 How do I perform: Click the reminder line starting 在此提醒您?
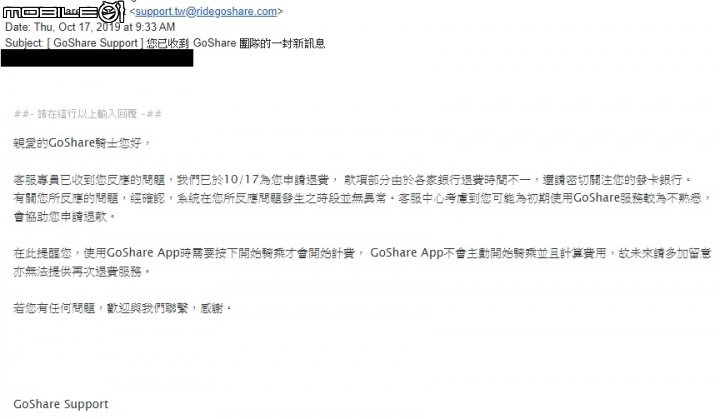(x=363, y=253)
